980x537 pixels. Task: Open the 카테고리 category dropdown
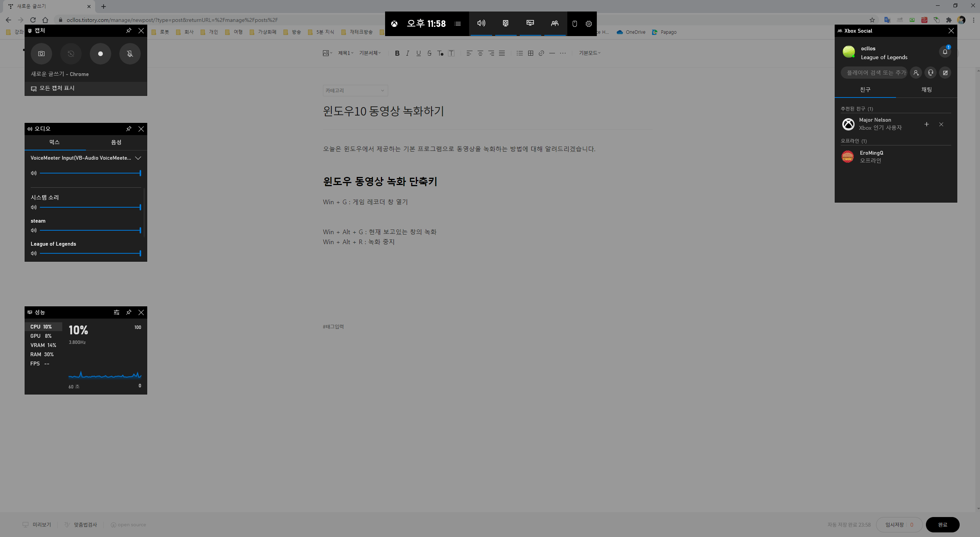coord(355,91)
